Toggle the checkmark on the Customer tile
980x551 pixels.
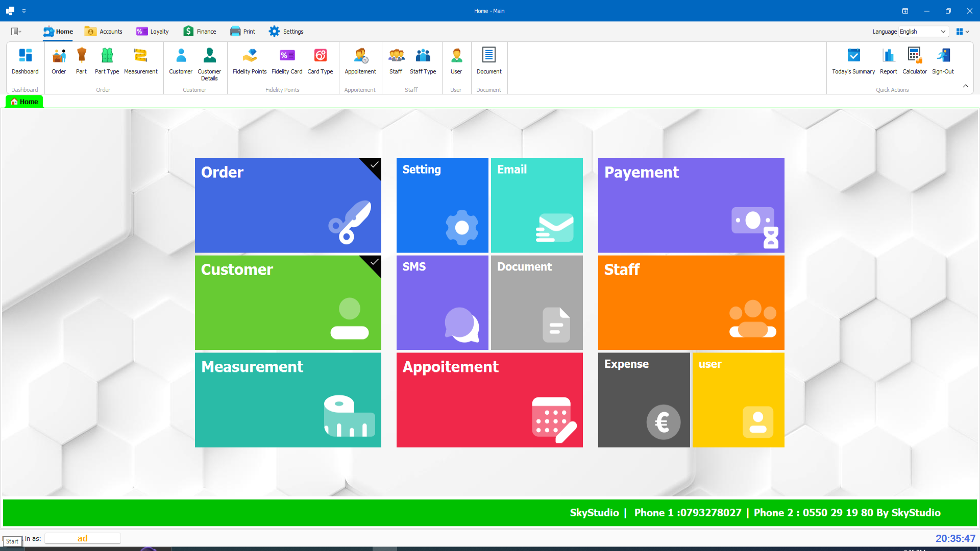pos(375,262)
